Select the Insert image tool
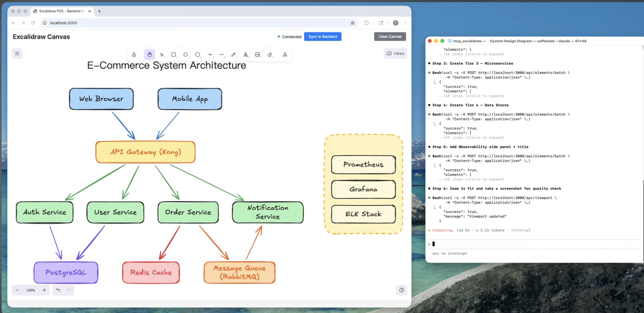This screenshot has width=644, height=313. 258,54
